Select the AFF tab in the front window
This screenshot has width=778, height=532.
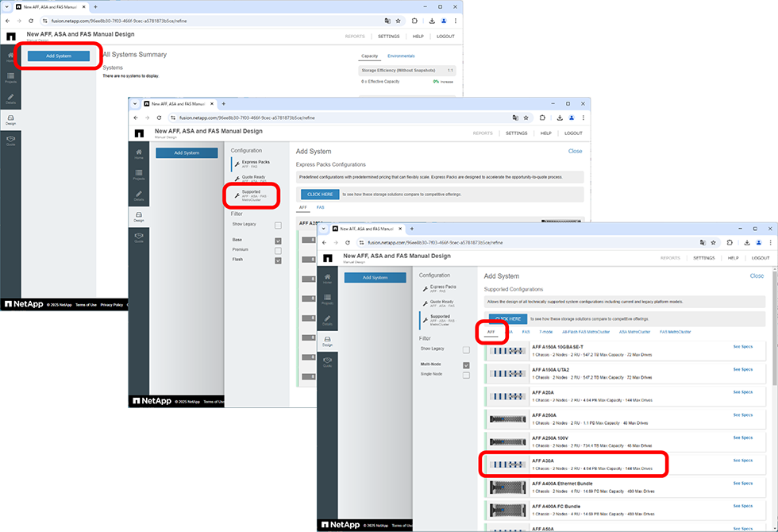click(x=491, y=332)
